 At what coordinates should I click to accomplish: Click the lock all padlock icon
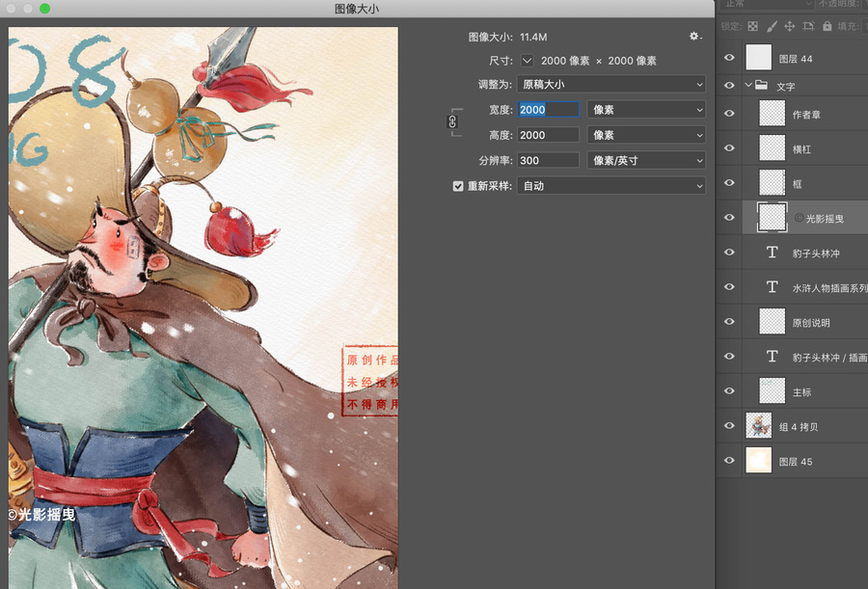pos(827,26)
